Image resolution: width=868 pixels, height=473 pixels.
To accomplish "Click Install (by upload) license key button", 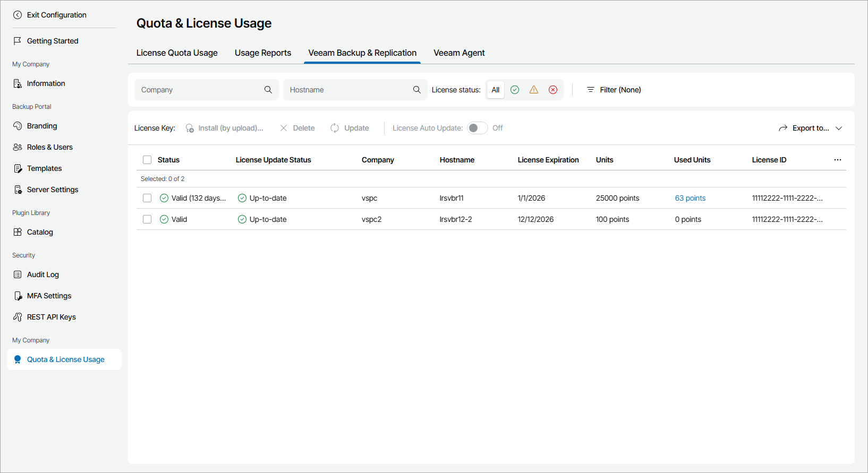I will 225,128.
